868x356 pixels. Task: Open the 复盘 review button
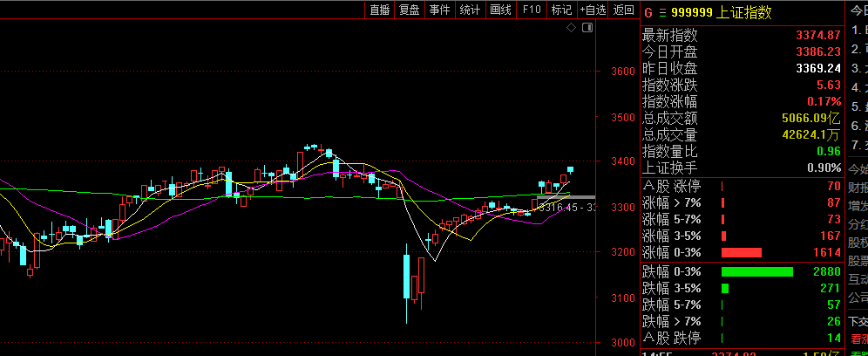click(x=410, y=10)
